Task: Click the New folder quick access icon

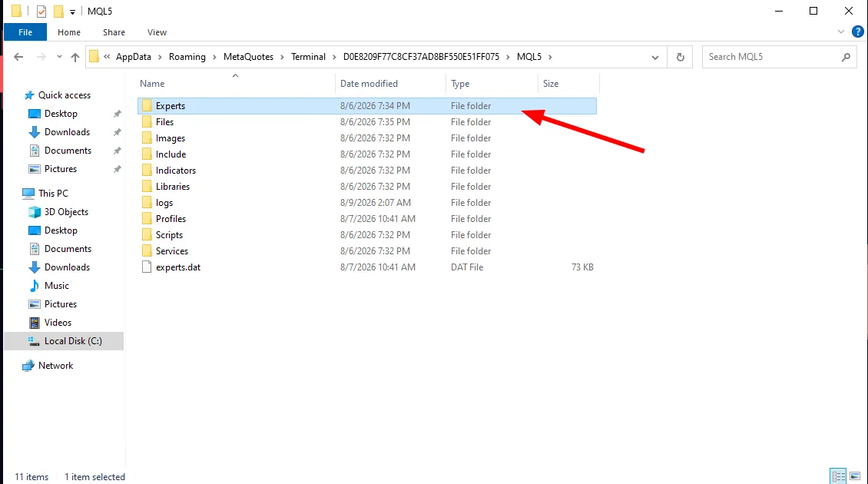Action: tap(58, 11)
